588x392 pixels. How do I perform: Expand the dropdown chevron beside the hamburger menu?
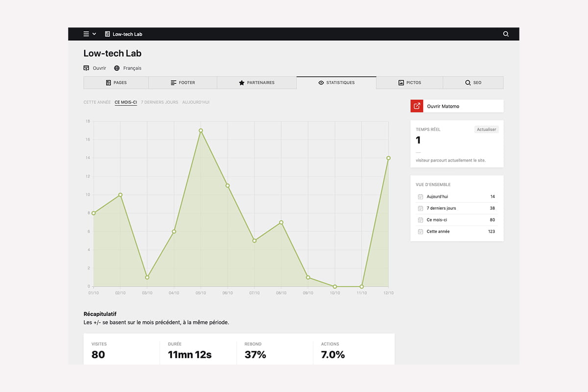(94, 34)
